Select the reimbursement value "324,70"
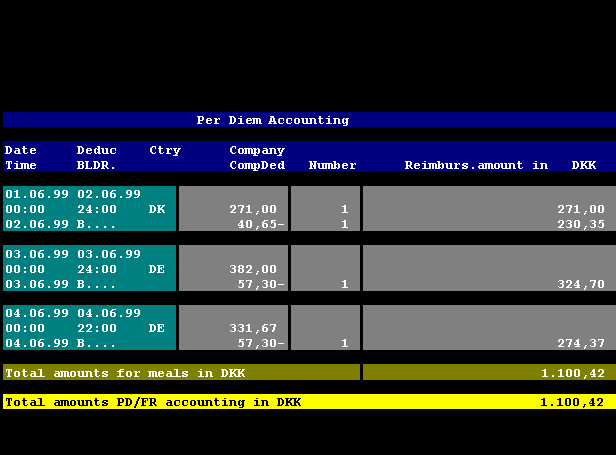616x455 pixels. [581, 284]
